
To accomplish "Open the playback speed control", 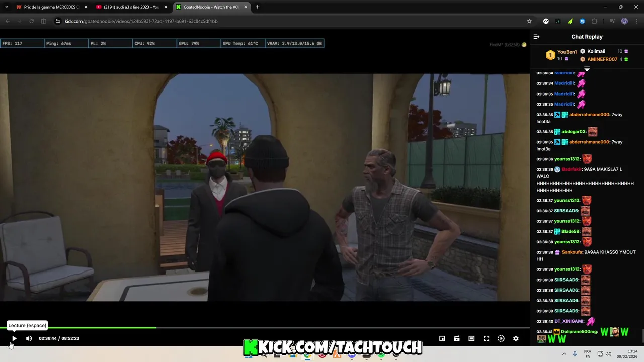I will click(501, 338).
